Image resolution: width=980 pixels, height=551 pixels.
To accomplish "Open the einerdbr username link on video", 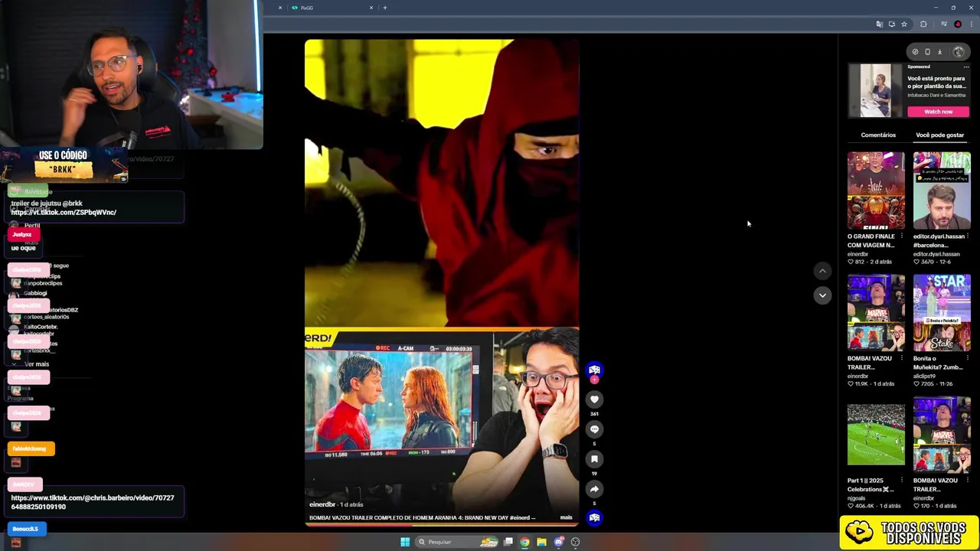I will click(322, 504).
